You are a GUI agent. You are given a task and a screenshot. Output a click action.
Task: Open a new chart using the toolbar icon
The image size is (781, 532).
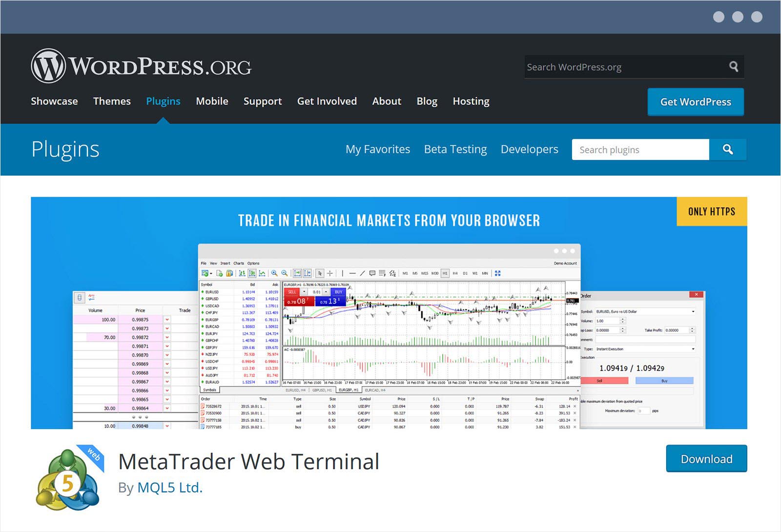(204, 273)
